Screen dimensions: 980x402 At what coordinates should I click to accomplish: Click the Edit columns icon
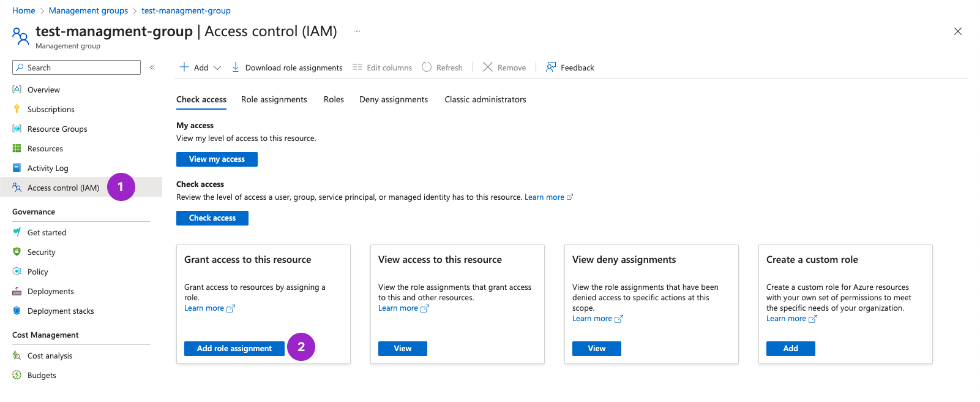click(x=357, y=67)
